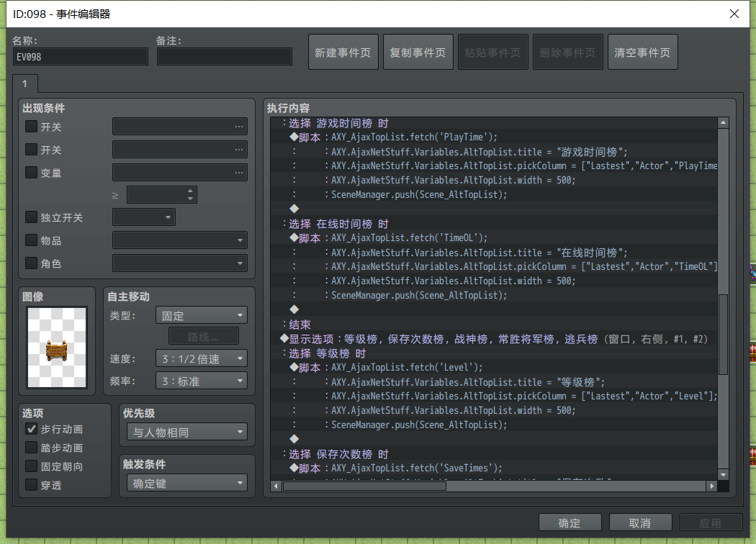The image size is (756, 544).
Task: Open the 类型 dropdown showing 固定
Action: [x=202, y=316]
